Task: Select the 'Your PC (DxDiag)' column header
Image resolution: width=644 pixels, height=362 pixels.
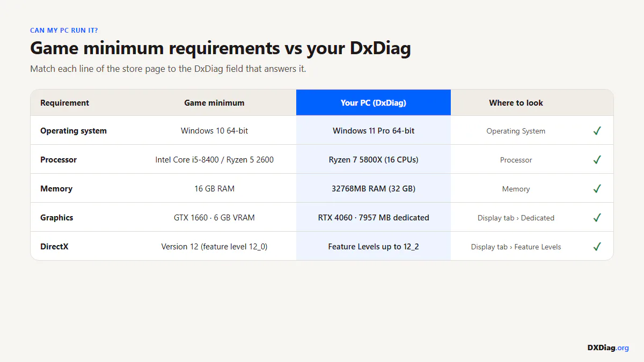Action: pyautogui.click(x=374, y=102)
